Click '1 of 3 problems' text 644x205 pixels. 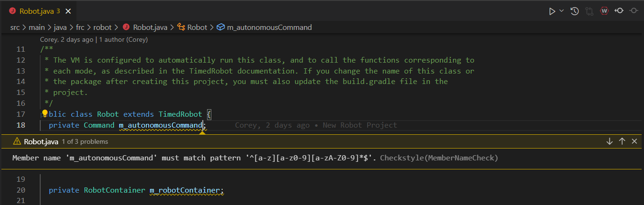coord(85,141)
